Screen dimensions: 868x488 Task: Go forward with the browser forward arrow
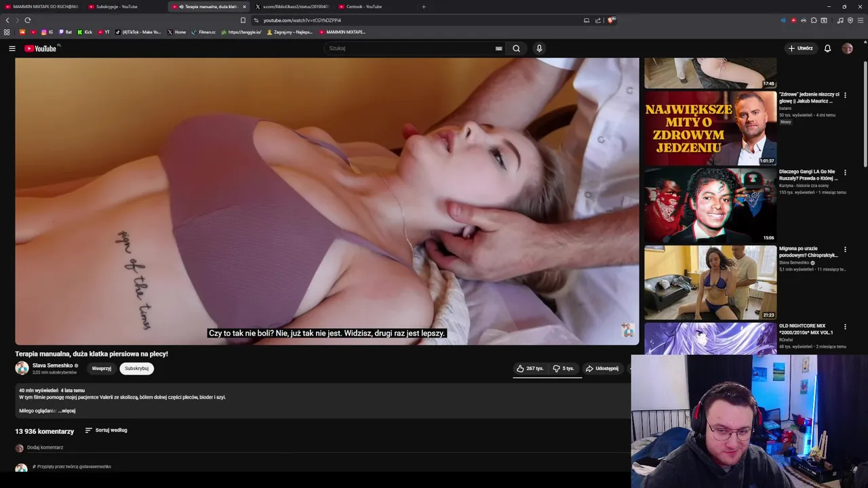pyautogui.click(x=17, y=20)
